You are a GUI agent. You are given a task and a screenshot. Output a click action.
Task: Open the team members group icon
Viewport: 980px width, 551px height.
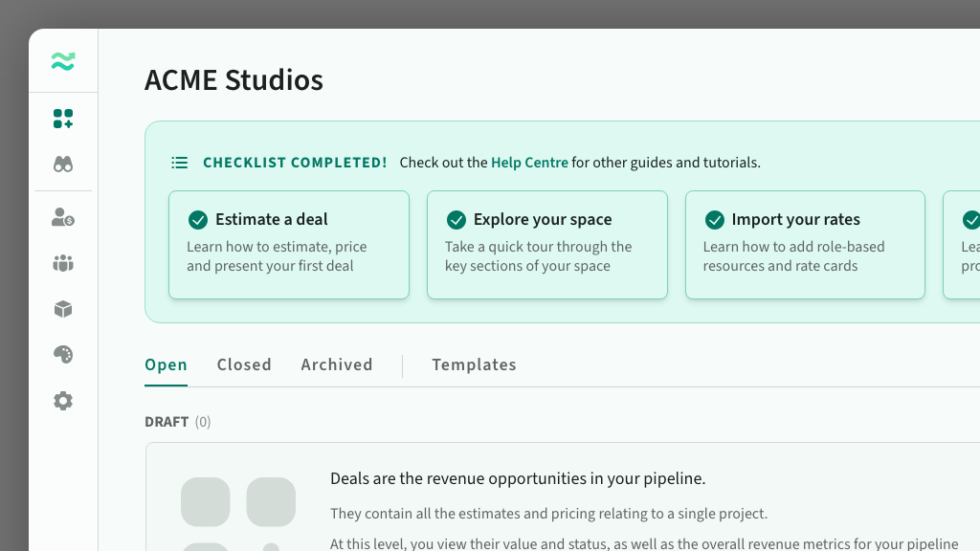coord(63,263)
